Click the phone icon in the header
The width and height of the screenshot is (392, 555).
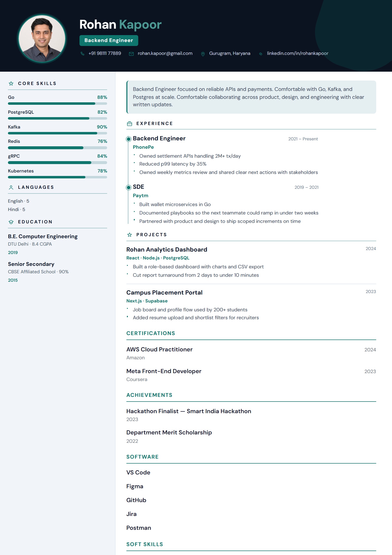coord(82,54)
